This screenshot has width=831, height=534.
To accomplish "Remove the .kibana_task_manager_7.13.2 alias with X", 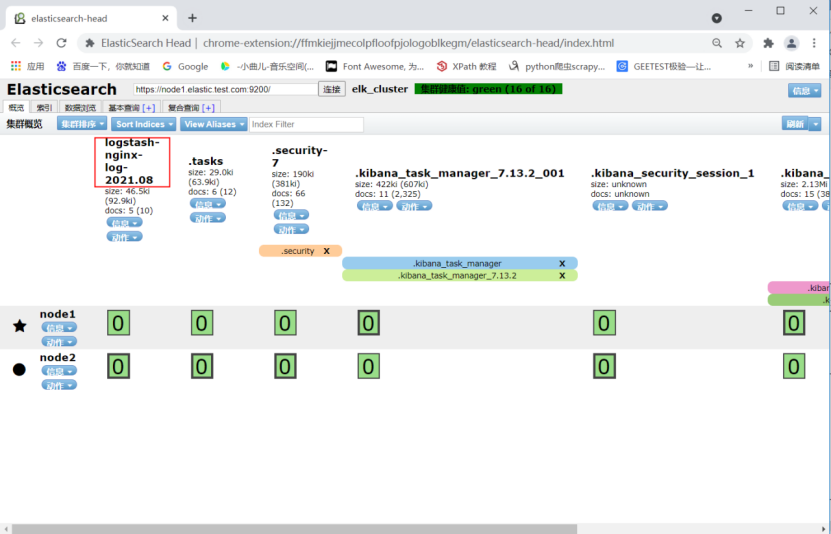I will click(x=562, y=275).
